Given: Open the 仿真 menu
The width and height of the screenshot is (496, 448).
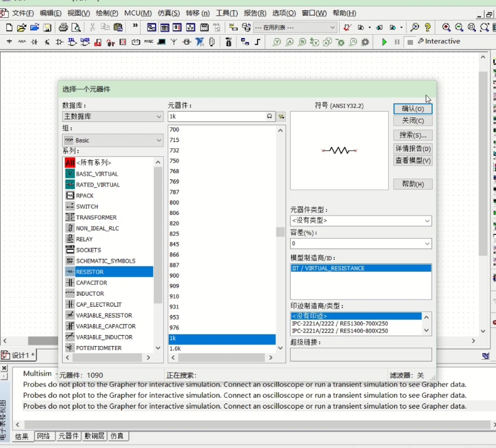Looking at the screenshot, I should (x=169, y=13).
